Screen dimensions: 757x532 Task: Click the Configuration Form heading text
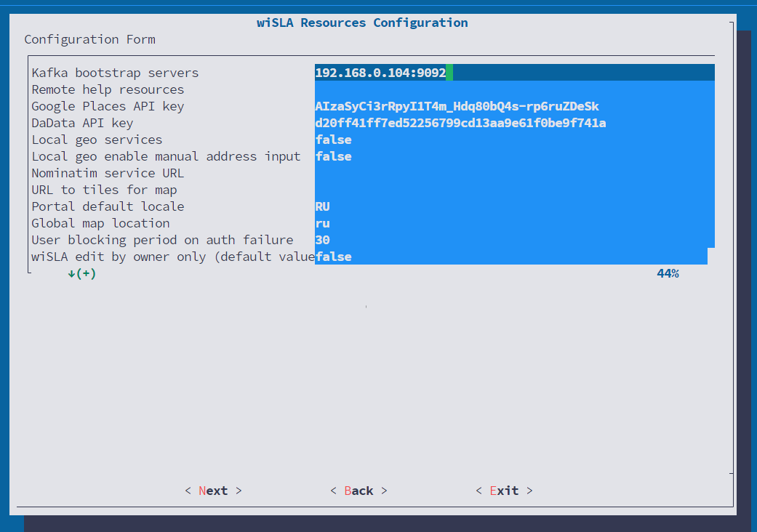pos(89,39)
